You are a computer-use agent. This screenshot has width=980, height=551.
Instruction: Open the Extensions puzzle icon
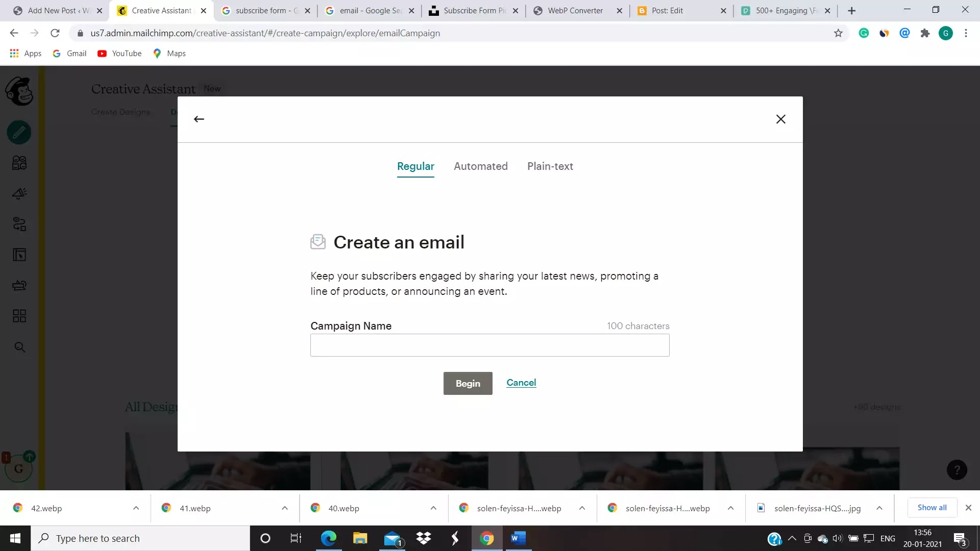[925, 33]
